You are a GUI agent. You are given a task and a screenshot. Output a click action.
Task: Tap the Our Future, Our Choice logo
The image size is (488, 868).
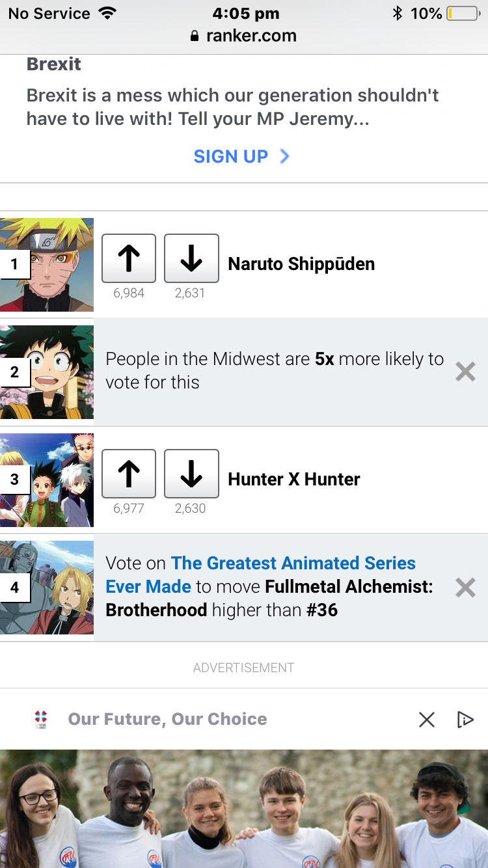tap(41, 719)
